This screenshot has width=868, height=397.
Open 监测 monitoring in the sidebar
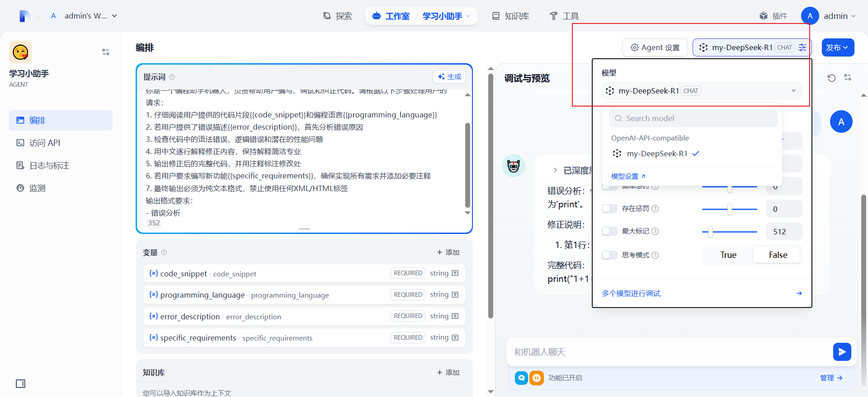pyautogui.click(x=61, y=188)
